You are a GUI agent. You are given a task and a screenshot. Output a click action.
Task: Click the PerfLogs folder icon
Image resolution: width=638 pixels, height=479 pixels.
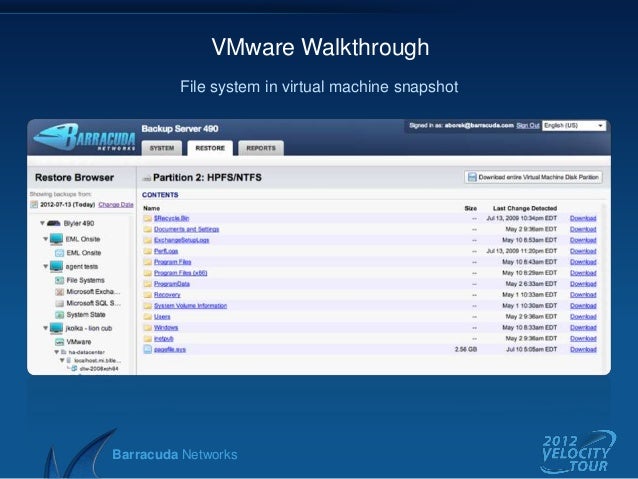pos(148,251)
